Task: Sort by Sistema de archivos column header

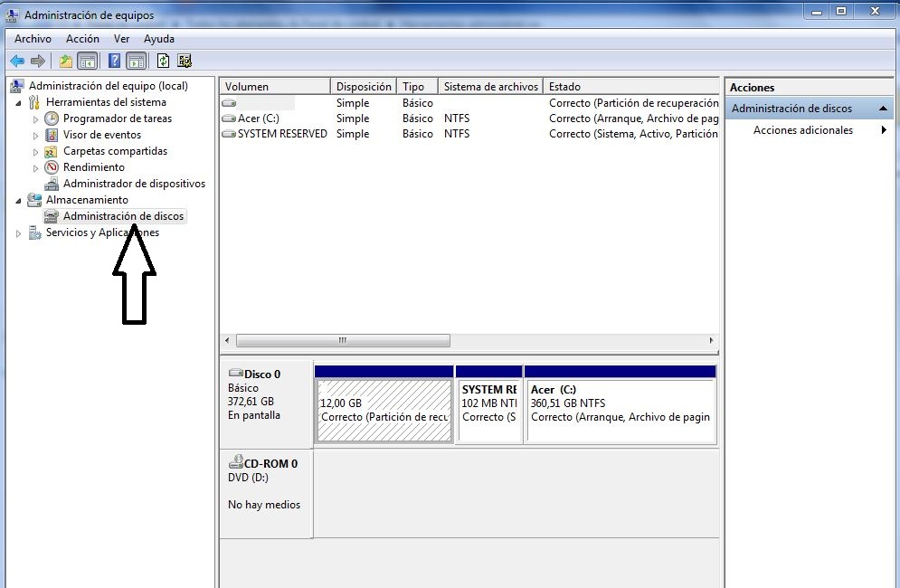Action: [491, 86]
